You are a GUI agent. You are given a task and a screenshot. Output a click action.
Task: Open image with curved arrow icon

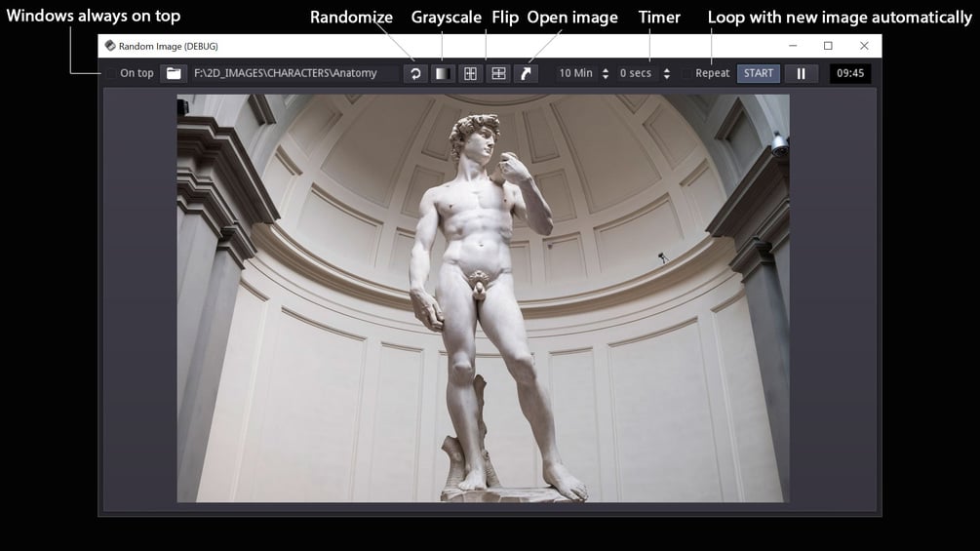coord(526,74)
